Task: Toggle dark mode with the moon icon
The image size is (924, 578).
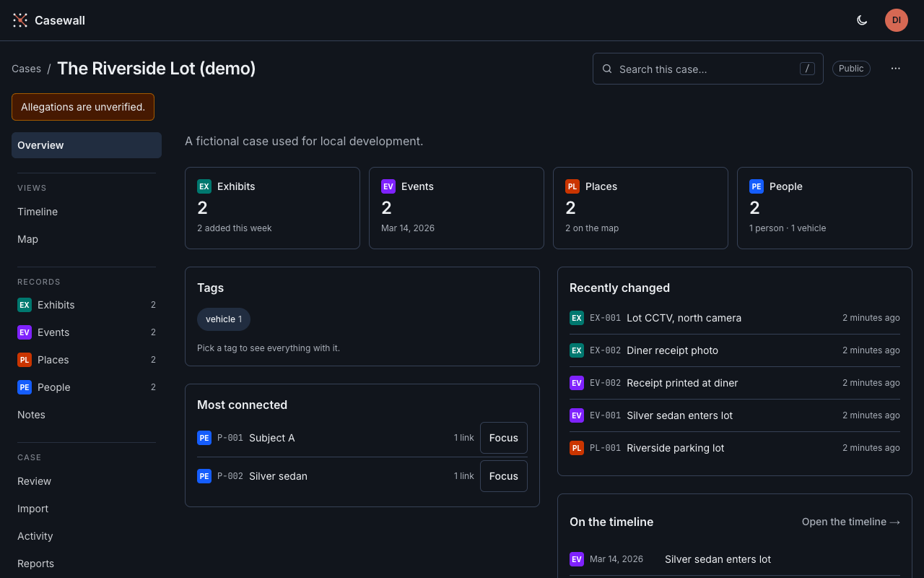Action: coord(862,20)
